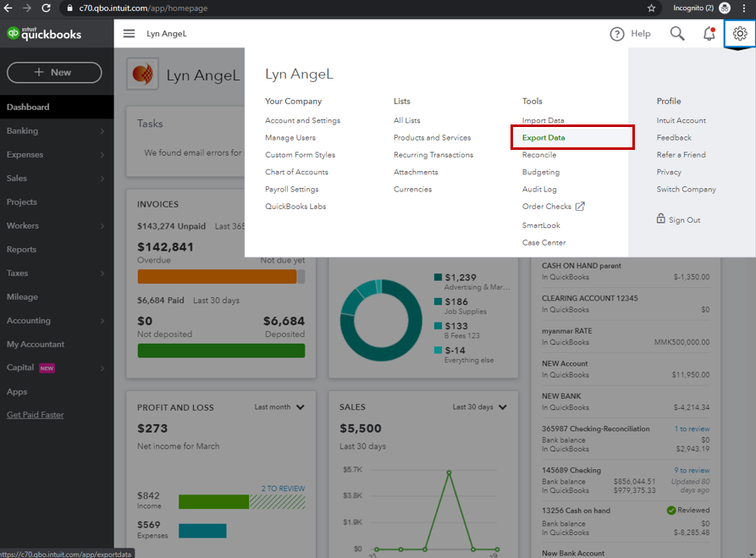Click the Sign Out lock icon
This screenshot has height=558, width=756.
pos(660,218)
